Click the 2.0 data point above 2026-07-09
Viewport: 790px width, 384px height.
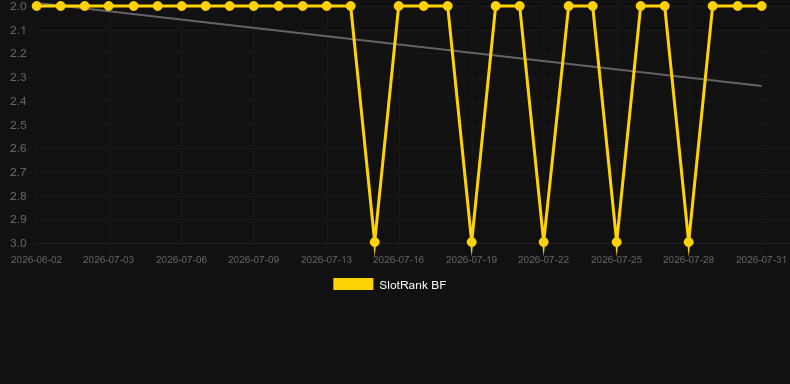point(254,6)
